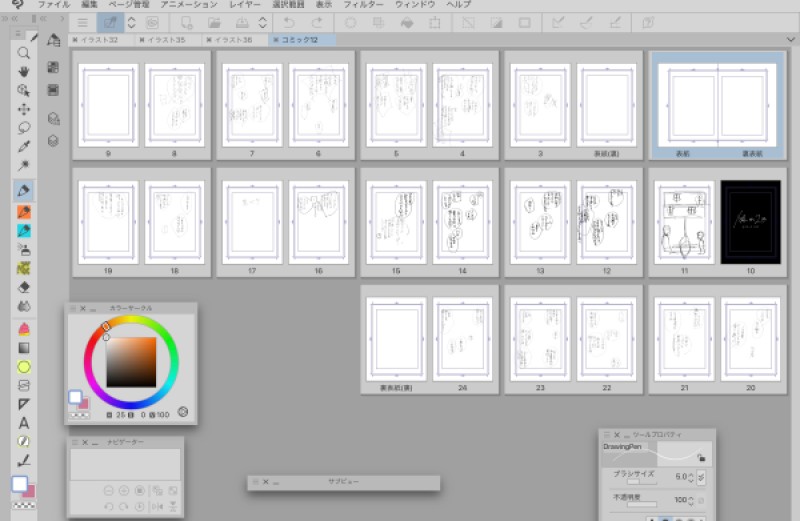
Task: Select the Ruler tool
Action: coord(23,404)
